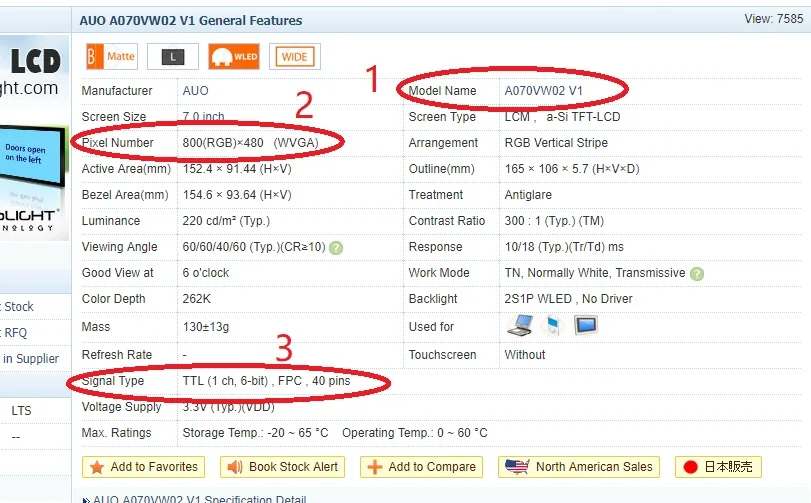Click the '6 o'clock' Good View value

(x=205, y=273)
